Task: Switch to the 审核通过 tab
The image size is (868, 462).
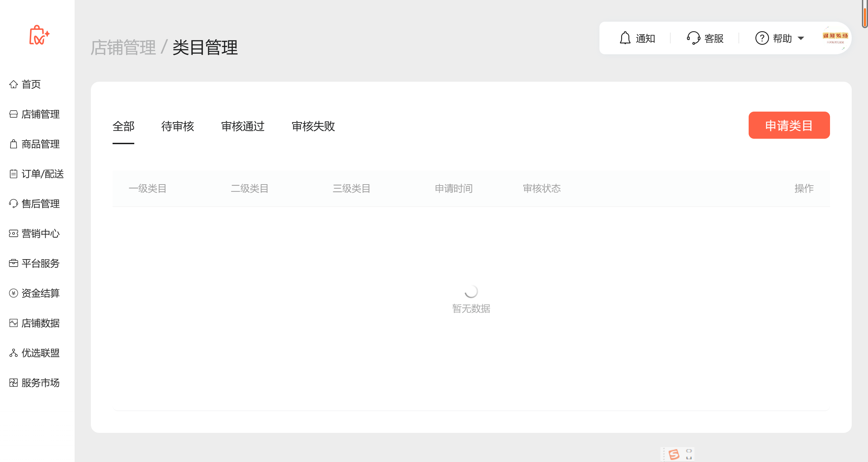Action: [242, 126]
